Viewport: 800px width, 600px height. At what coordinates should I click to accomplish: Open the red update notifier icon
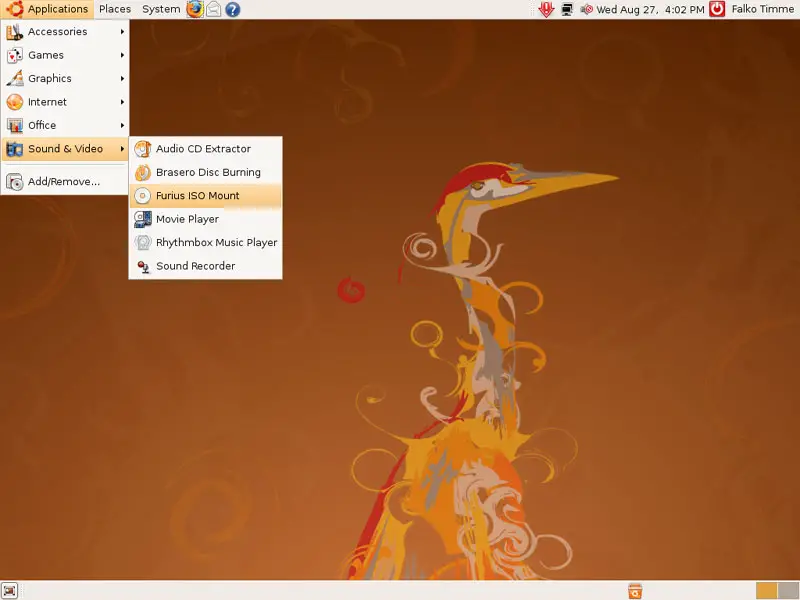[x=546, y=9]
